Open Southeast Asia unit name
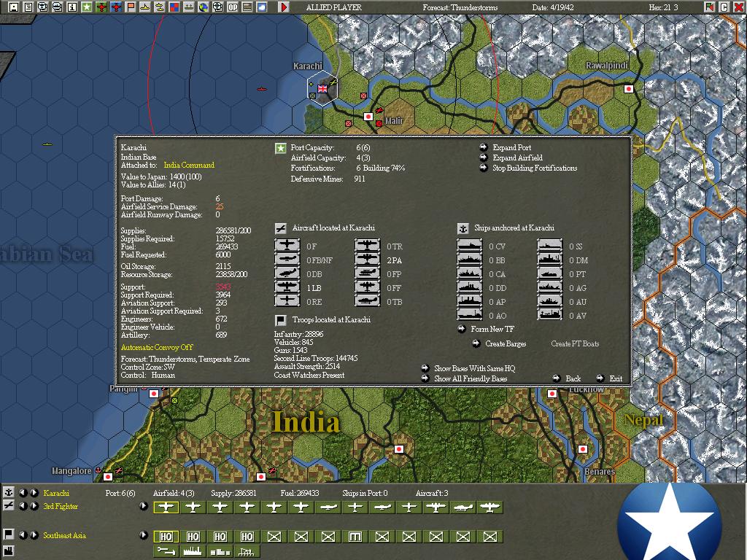This screenshot has height=560, width=747. pyautogui.click(x=64, y=534)
